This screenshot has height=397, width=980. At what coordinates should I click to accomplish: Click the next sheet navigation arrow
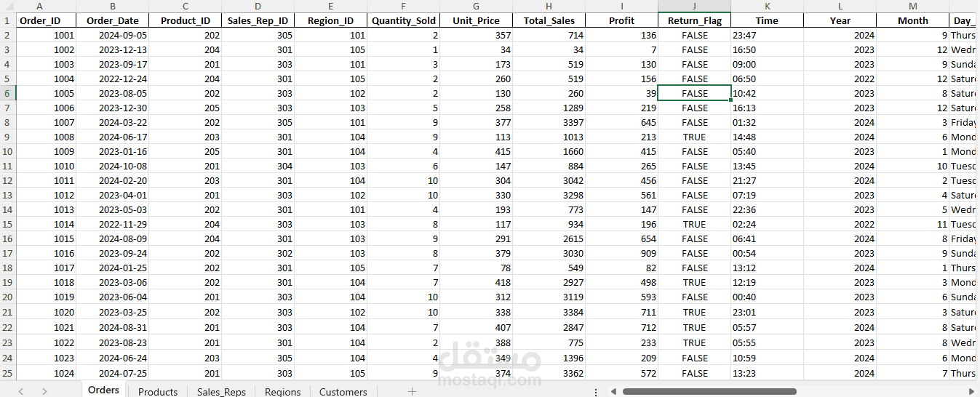44,391
